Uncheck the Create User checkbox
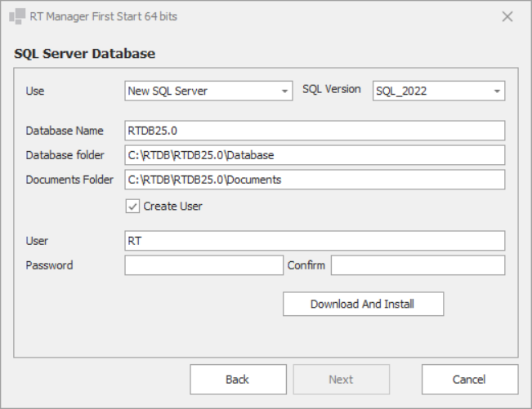Viewport: 532px width, 409px height. (x=132, y=207)
